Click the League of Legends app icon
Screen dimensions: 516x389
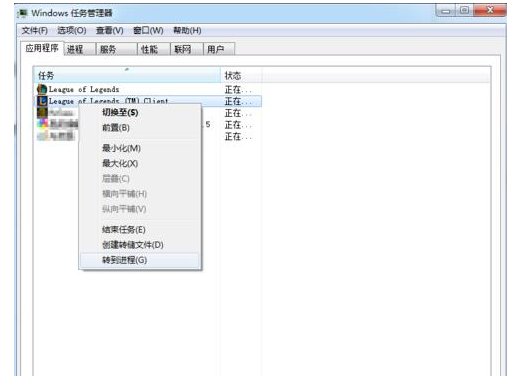[x=42, y=89]
